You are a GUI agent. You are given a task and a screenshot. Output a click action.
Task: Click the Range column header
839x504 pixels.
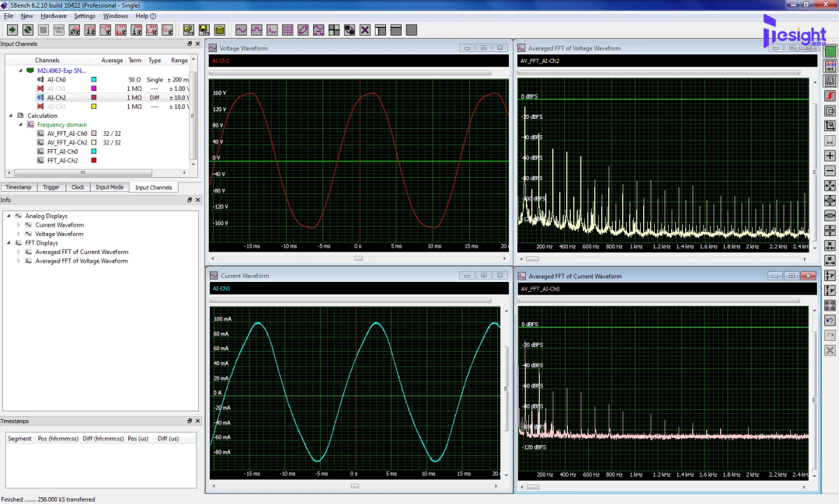tap(179, 61)
